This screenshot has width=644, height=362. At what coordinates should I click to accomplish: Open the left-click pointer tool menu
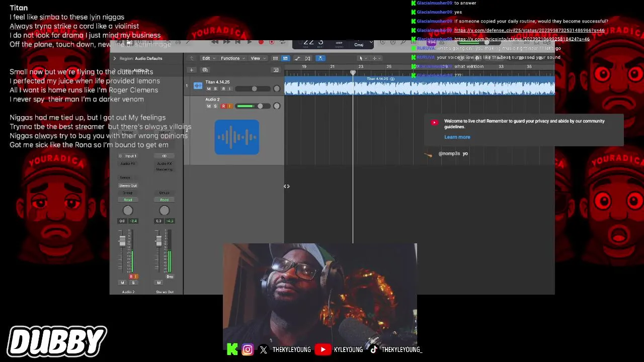363,58
